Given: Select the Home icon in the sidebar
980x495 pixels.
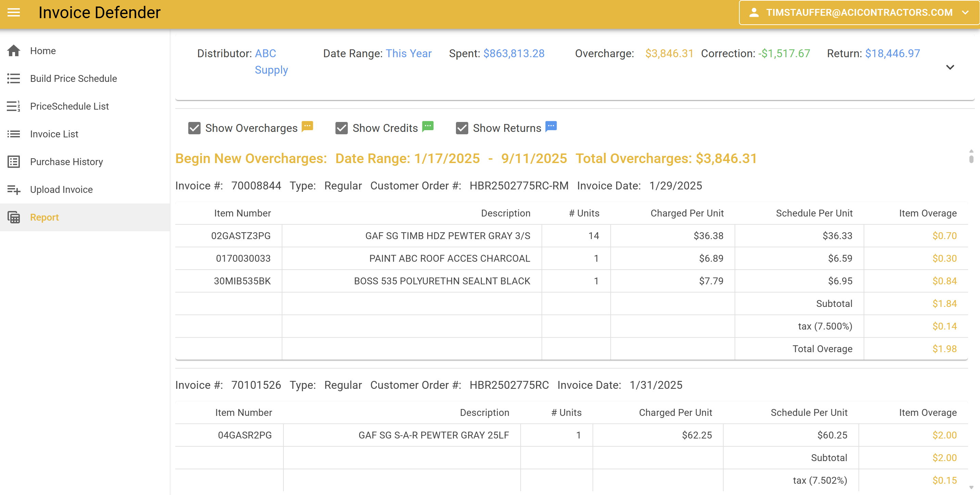Looking at the screenshot, I should tap(14, 50).
